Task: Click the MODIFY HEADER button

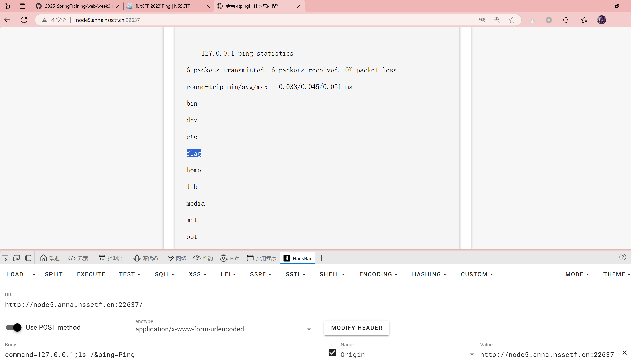Action: pos(357,328)
